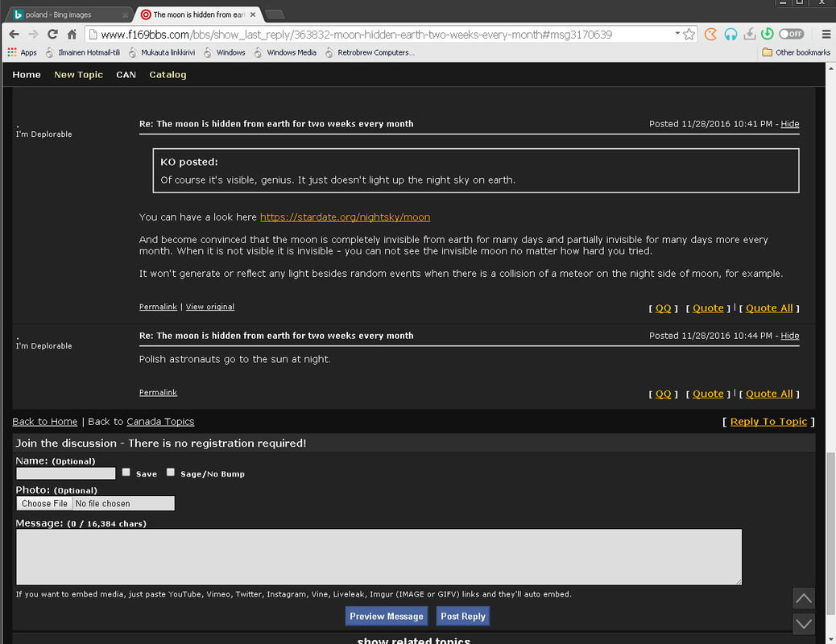Open the Catalog nav item

pyautogui.click(x=168, y=75)
